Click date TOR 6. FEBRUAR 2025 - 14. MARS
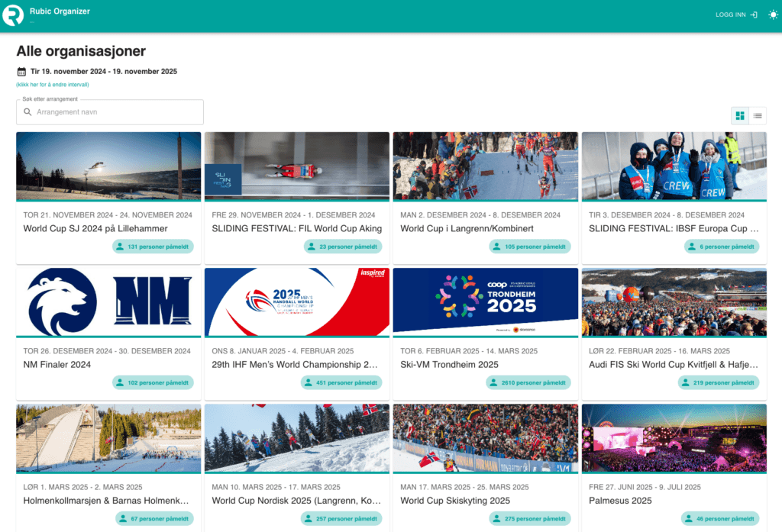This screenshot has width=782, height=532. pyautogui.click(x=469, y=352)
